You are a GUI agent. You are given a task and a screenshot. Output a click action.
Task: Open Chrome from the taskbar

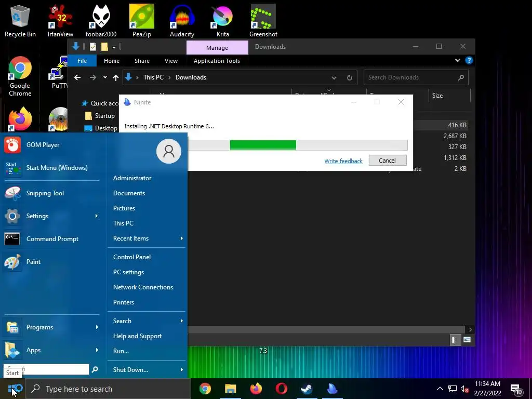[205, 389]
